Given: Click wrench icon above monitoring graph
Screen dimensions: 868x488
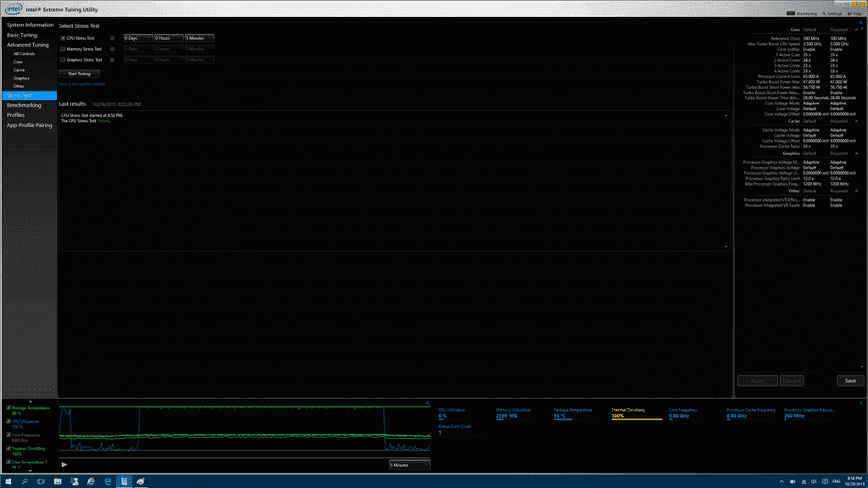Looking at the screenshot, I should (x=427, y=402).
